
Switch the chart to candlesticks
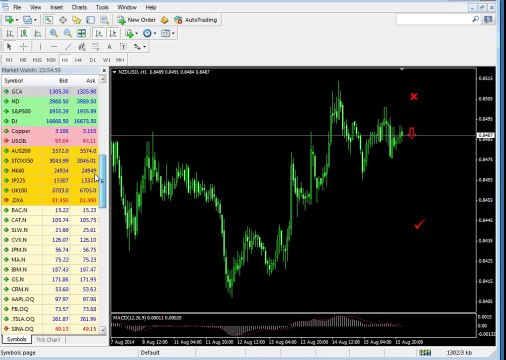(x=23, y=33)
